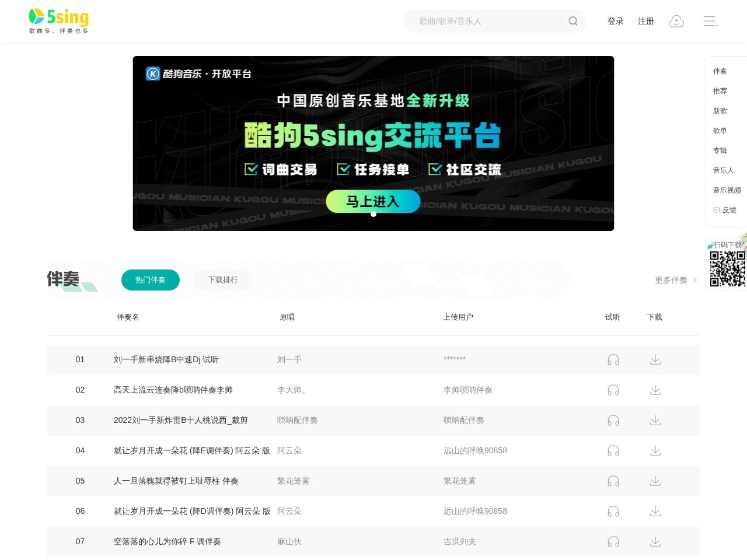Viewport: 747px width, 560px height.
Task: Open uploader 远山的呼唤90858 in row 04
Action: 475,450
